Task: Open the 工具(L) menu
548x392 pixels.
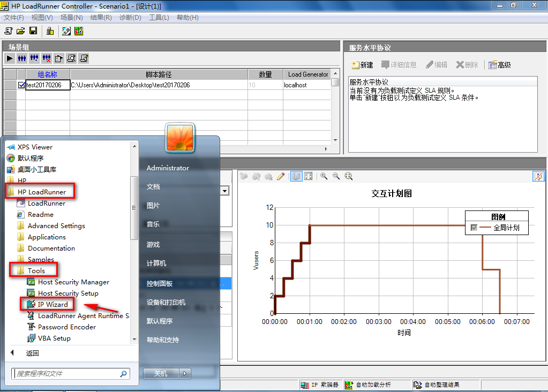Action: tap(159, 18)
